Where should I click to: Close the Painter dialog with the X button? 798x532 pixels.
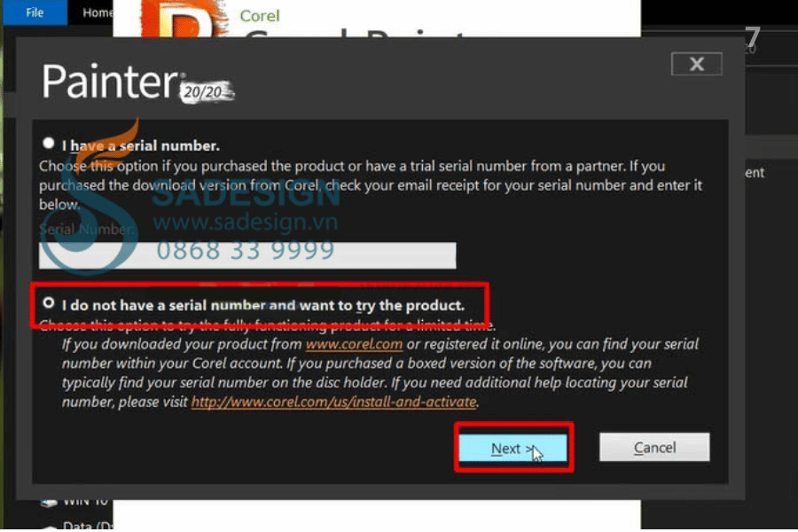point(697,64)
